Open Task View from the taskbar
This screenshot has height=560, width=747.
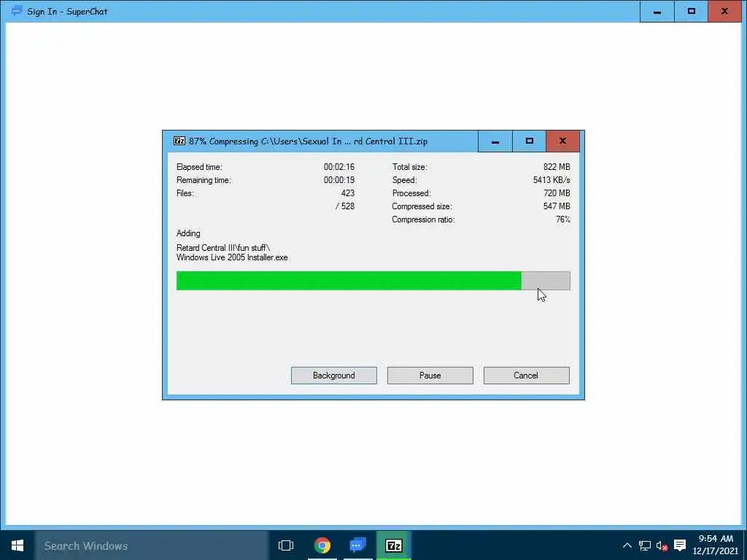[x=286, y=545]
